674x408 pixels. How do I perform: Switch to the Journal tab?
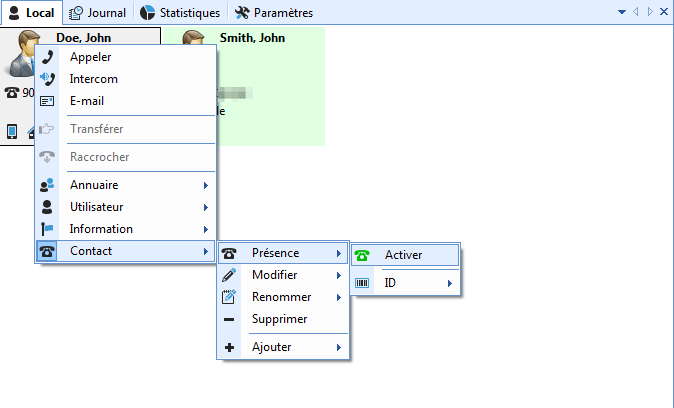pos(98,13)
